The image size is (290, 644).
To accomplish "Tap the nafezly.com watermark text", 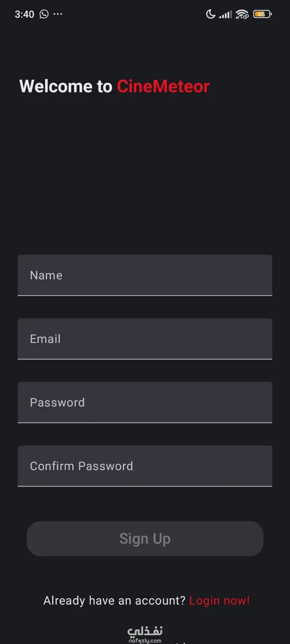I will coord(145,640).
